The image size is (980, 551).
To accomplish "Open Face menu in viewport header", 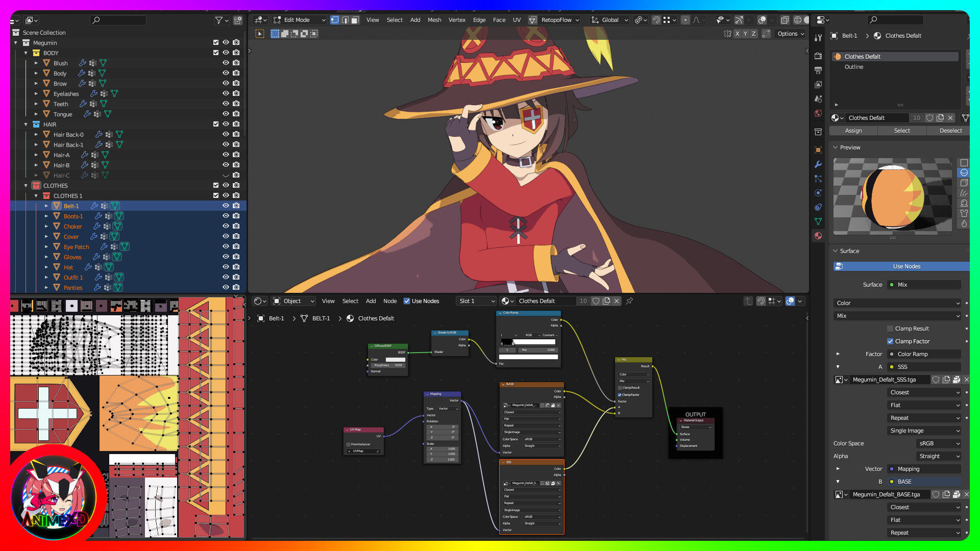I will pyautogui.click(x=499, y=20).
